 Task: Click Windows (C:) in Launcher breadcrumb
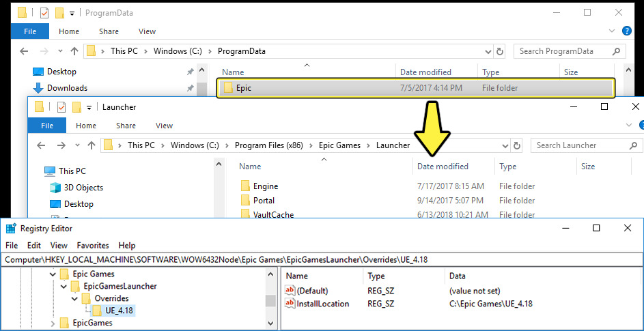tap(194, 145)
